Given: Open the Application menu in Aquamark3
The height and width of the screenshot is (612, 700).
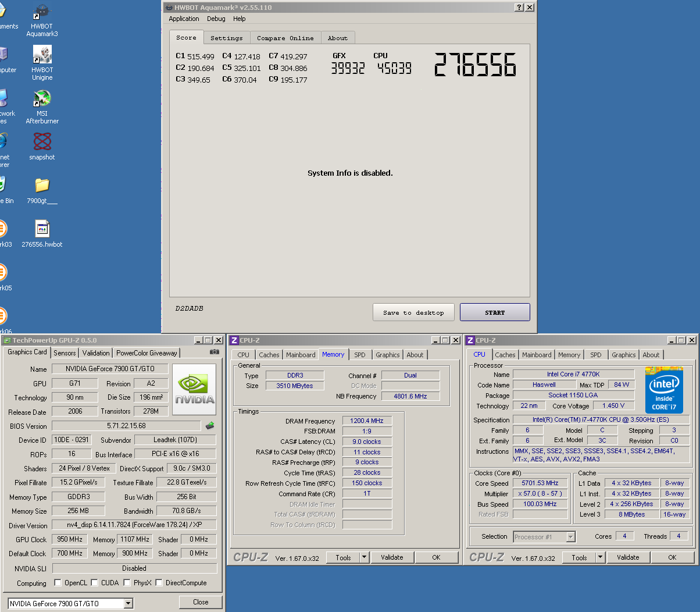Looking at the screenshot, I should [x=184, y=19].
